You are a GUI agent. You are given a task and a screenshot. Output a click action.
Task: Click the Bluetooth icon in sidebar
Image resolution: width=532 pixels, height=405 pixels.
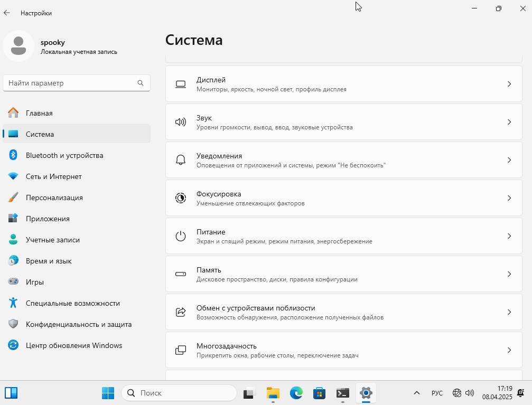tap(13, 155)
